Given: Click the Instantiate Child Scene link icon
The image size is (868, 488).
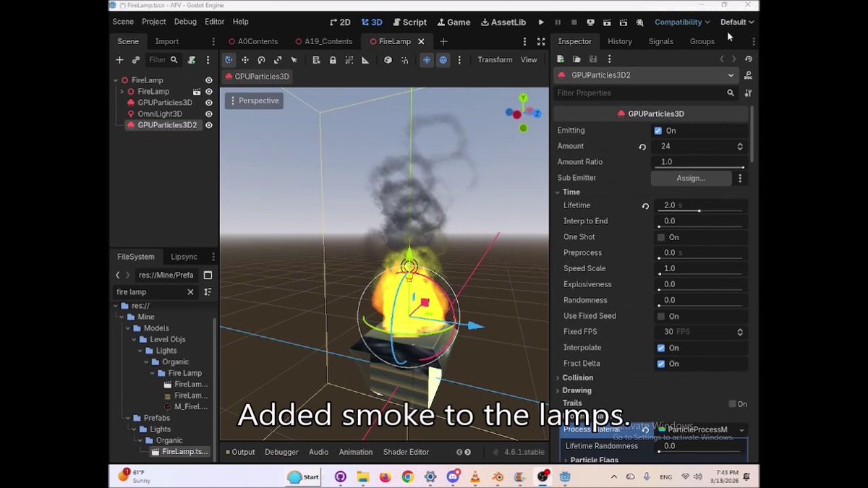Looking at the screenshot, I should pyautogui.click(x=135, y=60).
